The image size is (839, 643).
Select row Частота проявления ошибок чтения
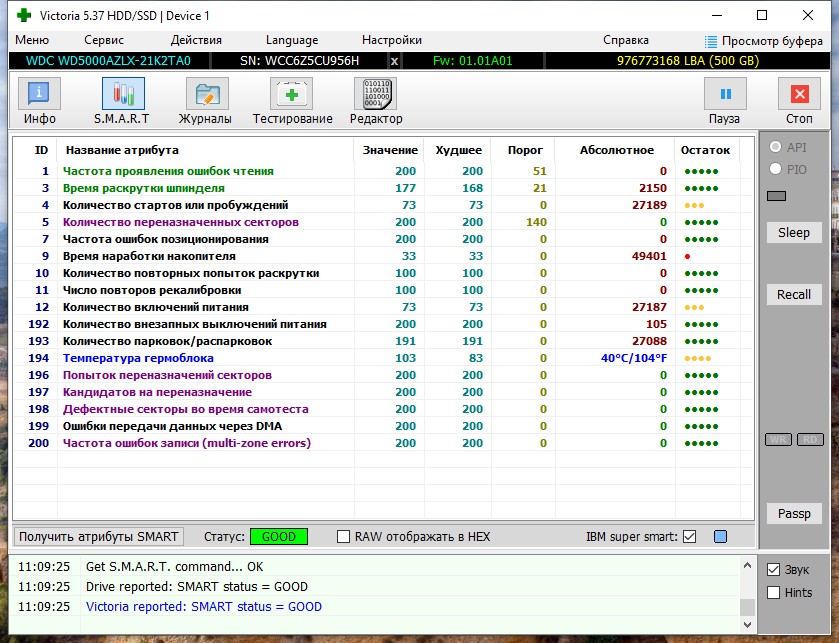pos(383,171)
